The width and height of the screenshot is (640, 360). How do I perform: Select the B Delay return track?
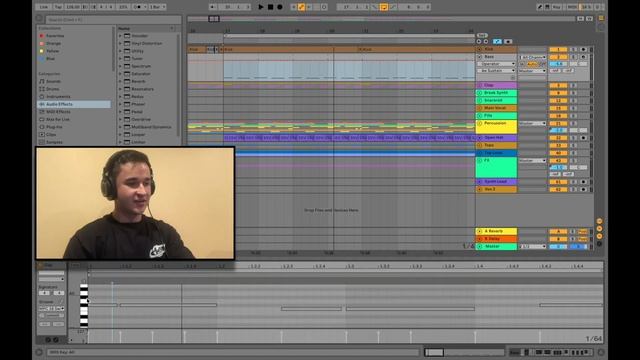click(496, 239)
